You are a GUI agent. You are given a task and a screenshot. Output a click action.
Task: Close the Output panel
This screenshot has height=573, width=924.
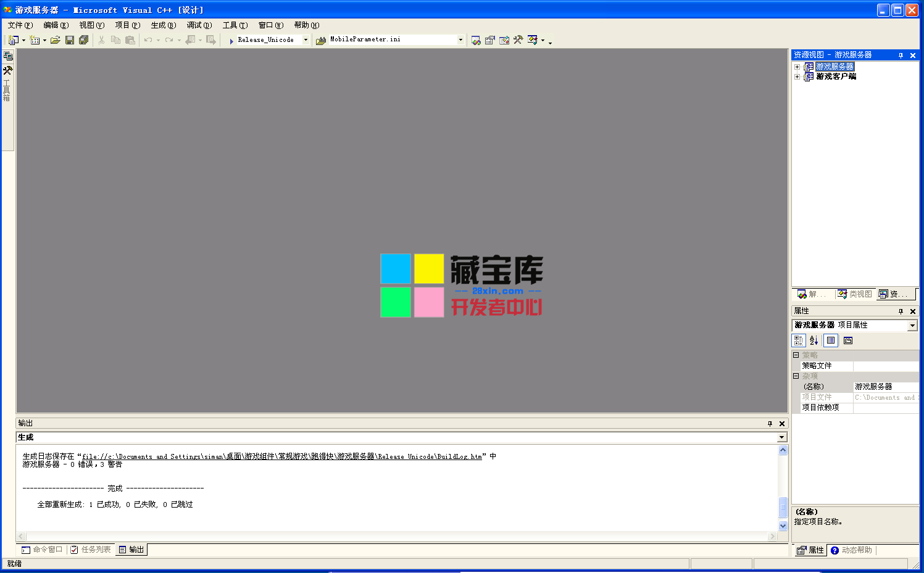point(782,424)
